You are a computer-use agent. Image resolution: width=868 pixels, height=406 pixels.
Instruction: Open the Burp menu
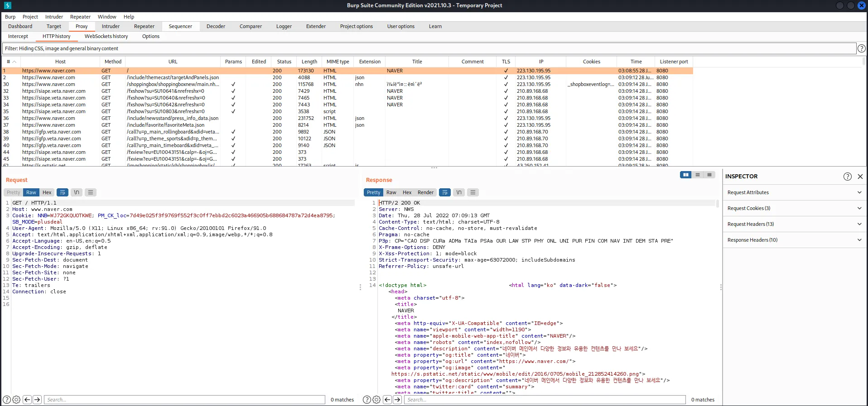[x=10, y=17]
